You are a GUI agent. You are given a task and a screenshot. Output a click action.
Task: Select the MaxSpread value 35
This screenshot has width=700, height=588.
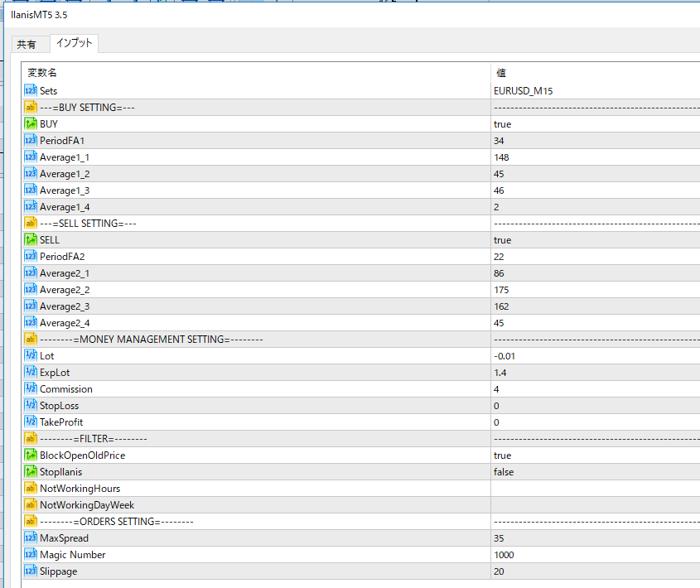click(499, 538)
